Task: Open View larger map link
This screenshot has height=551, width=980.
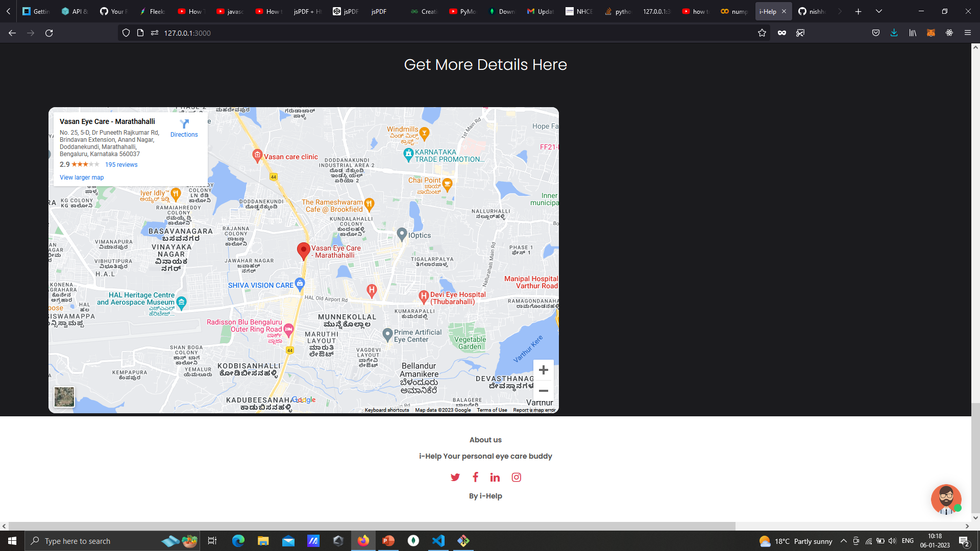Action: 82,178
